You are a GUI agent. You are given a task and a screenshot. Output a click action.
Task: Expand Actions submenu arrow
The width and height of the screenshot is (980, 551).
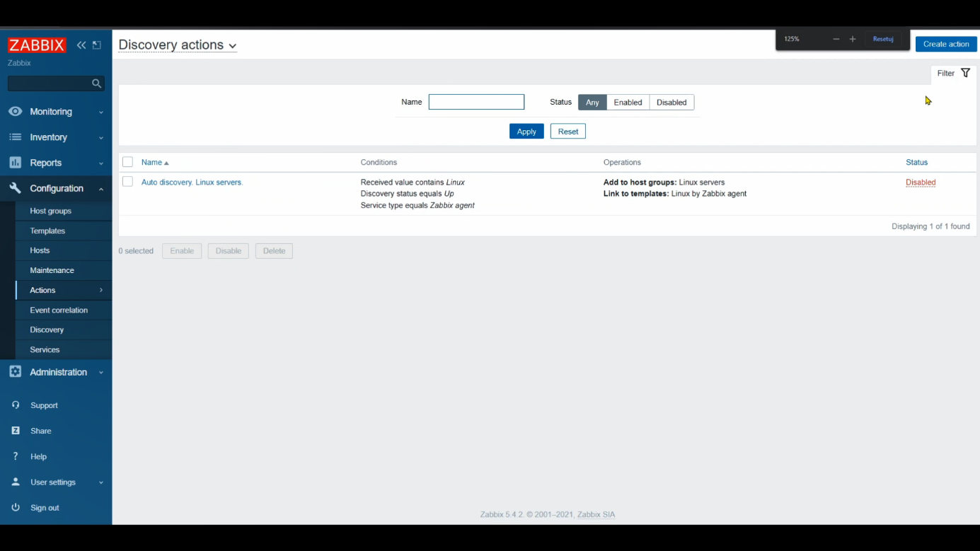101,290
